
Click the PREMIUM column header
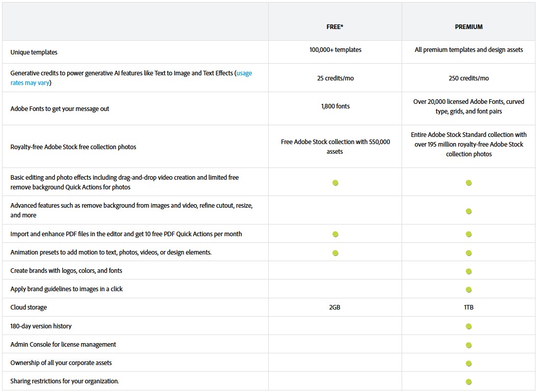[x=469, y=27]
